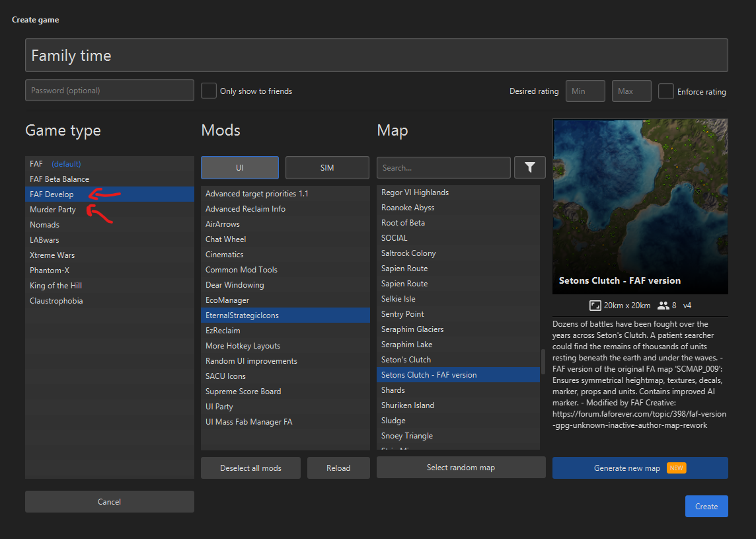Select 'Advanced Reclaim Info' mod
The image size is (756, 539).
(x=285, y=208)
